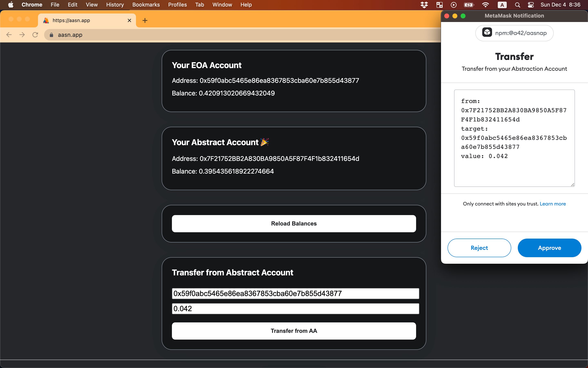Reload the aasn.app page

point(35,35)
